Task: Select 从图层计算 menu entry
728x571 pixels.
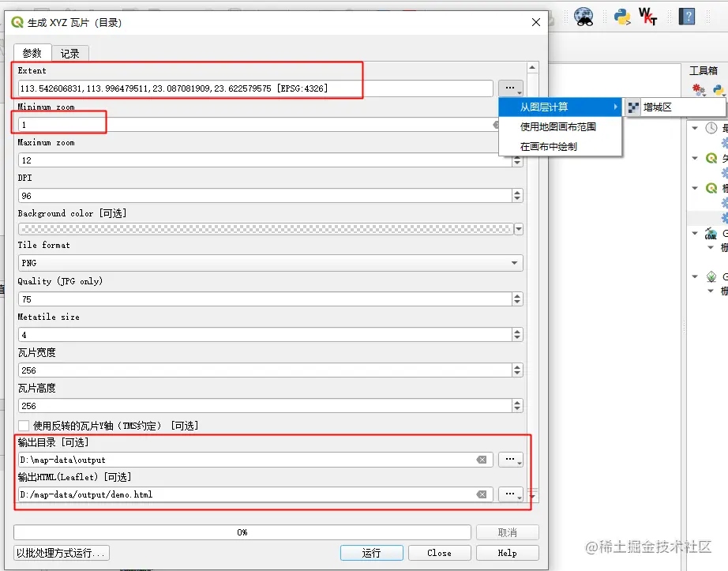Action: (x=560, y=107)
